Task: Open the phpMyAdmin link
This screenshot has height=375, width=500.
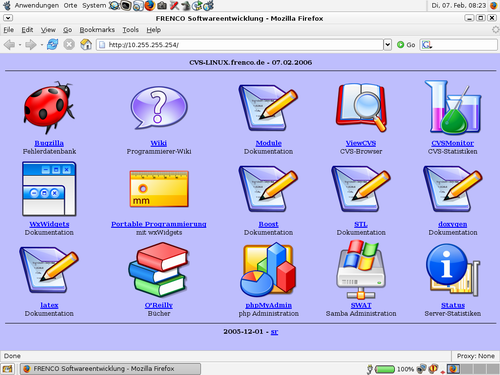Action: pos(268,305)
